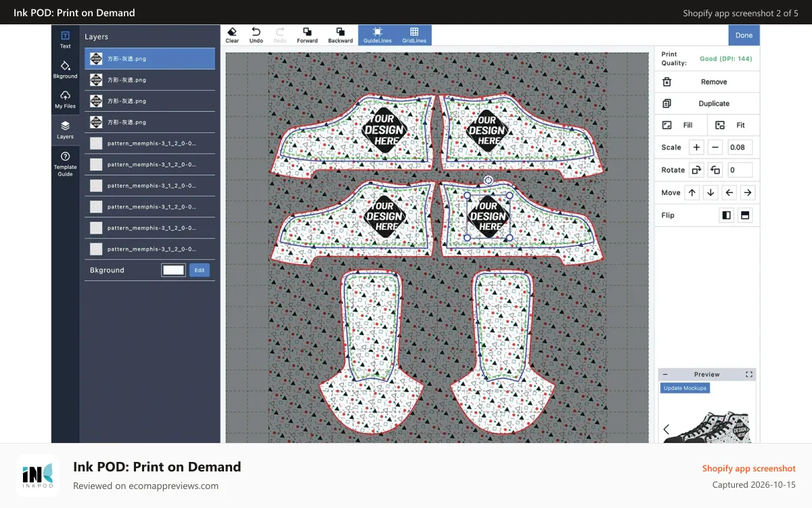Image resolution: width=812 pixels, height=508 pixels.
Task: Click the Ink POD logo icon
Action: pyautogui.click(x=38, y=475)
